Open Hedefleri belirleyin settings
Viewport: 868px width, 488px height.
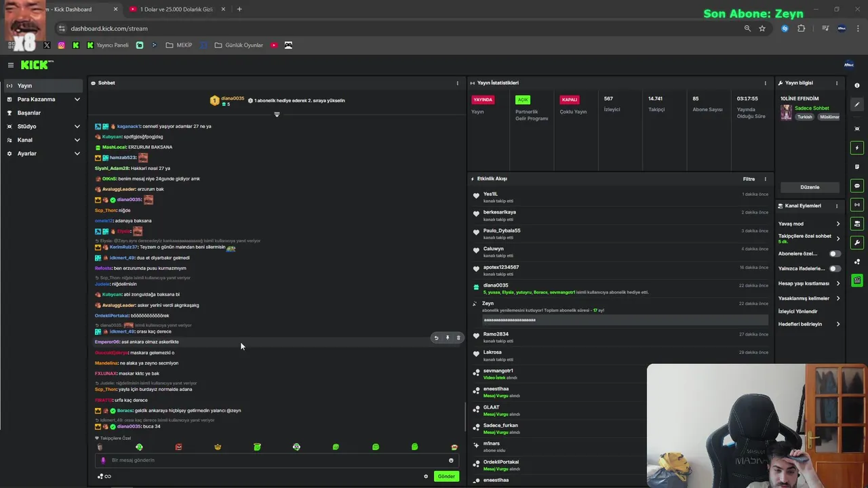coord(810,324)
